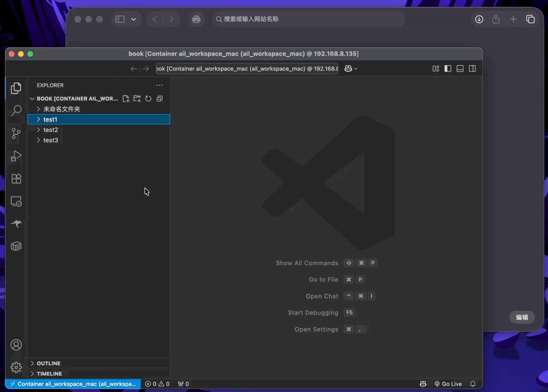The image size is (548, 392).
Task: Refresh the Explorer file tree
Action: coord(148,98)
